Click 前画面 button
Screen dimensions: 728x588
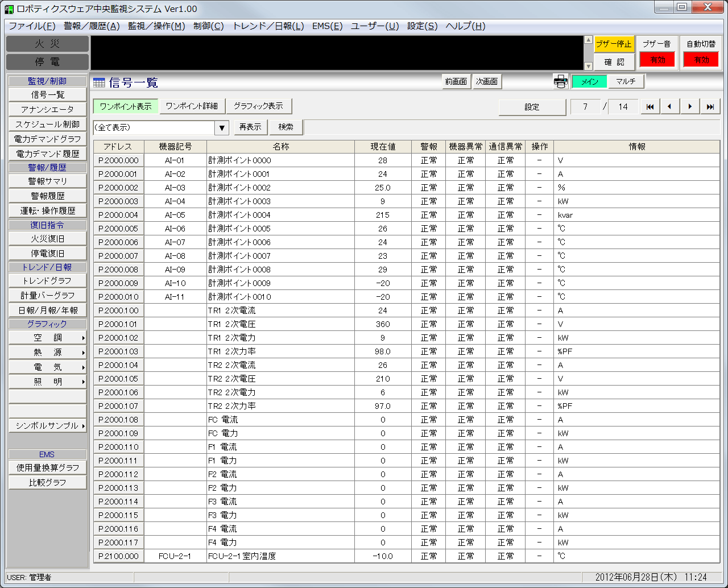click(456, 82)
